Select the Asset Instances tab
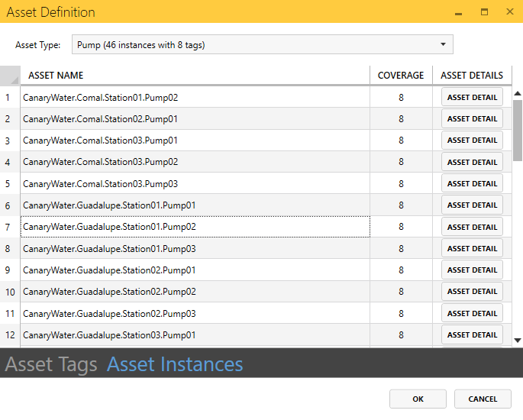 point(175,364)
